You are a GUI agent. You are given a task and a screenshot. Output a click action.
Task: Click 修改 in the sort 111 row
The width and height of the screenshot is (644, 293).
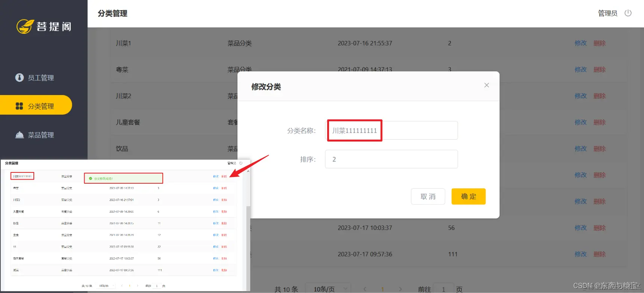coord(581,254)
